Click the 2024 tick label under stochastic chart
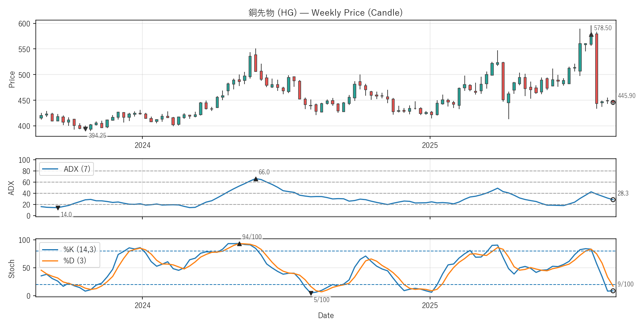 [x=142, y=305]
